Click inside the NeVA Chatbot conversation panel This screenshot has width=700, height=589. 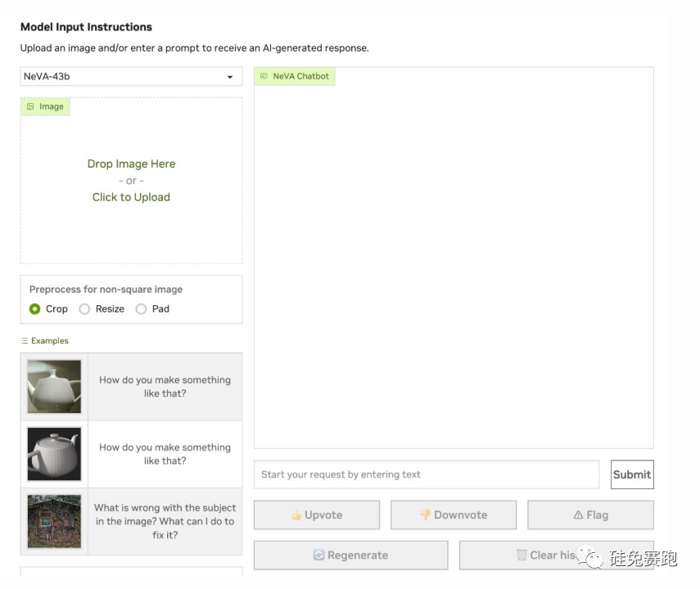point(454,262)
